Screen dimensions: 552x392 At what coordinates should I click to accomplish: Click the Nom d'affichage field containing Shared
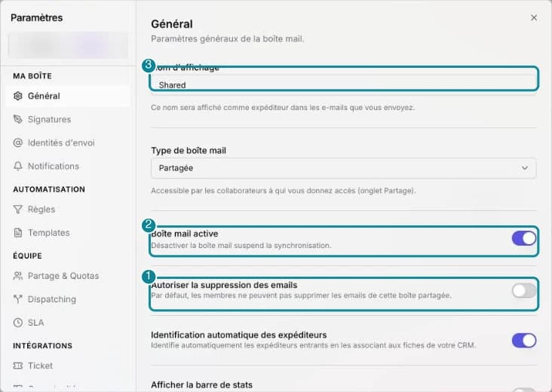(x=344, y=84)
